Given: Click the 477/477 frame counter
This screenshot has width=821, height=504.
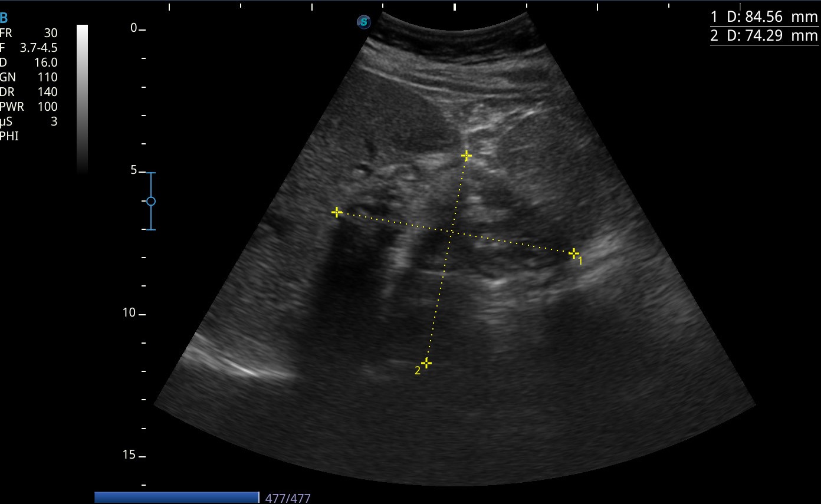Looking at the screenshot, I should click(x=288, y=498).
